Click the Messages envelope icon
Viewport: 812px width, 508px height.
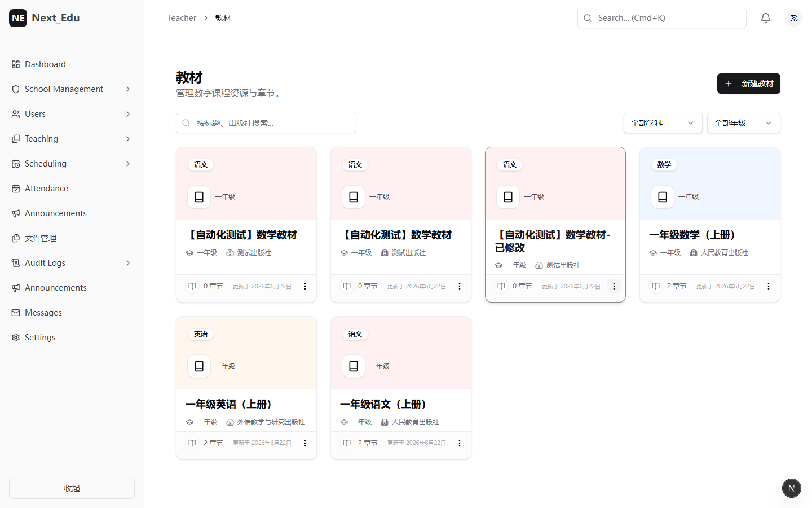tap(16, 313)
